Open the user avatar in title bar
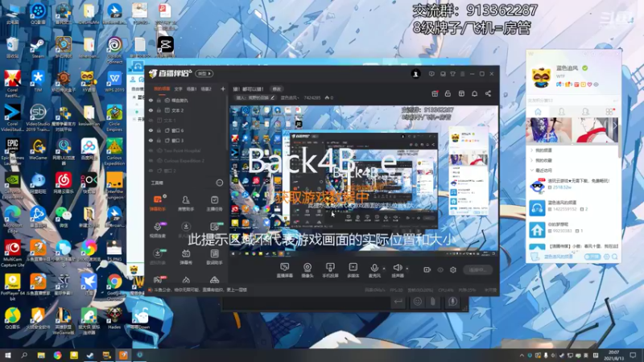Screen dimensions: 644x362 coord(415,74)
